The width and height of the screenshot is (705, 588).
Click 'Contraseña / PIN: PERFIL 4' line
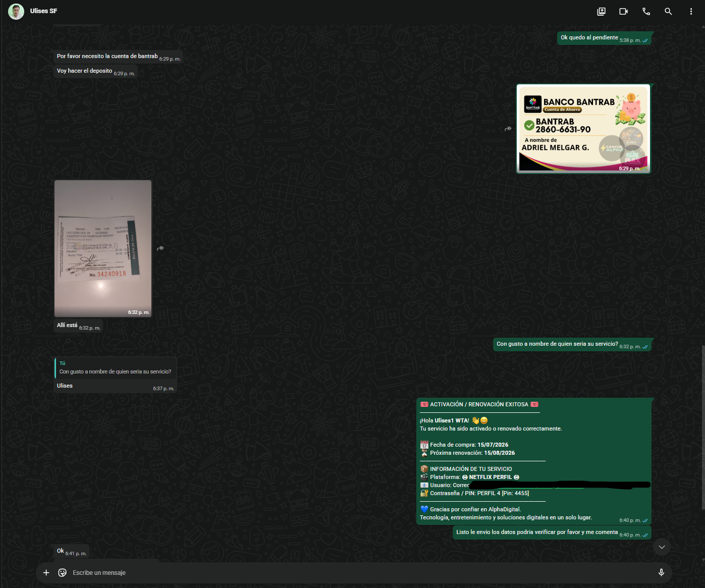tap(474, 494)
